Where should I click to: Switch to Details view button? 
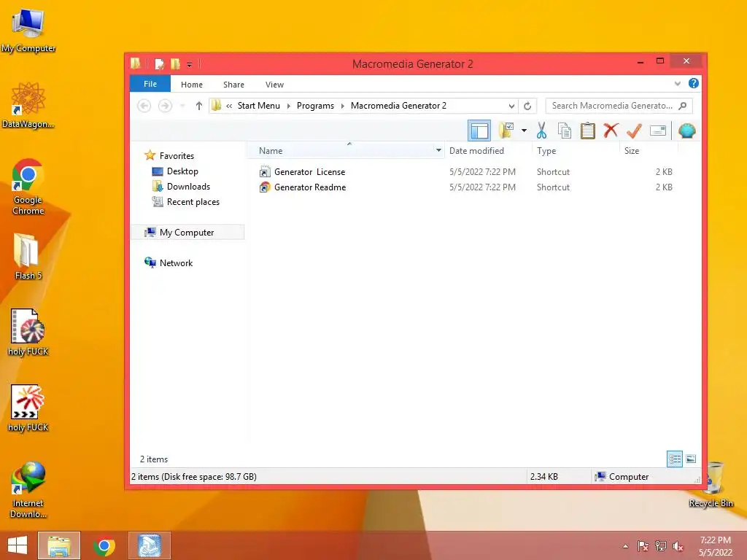675,459
